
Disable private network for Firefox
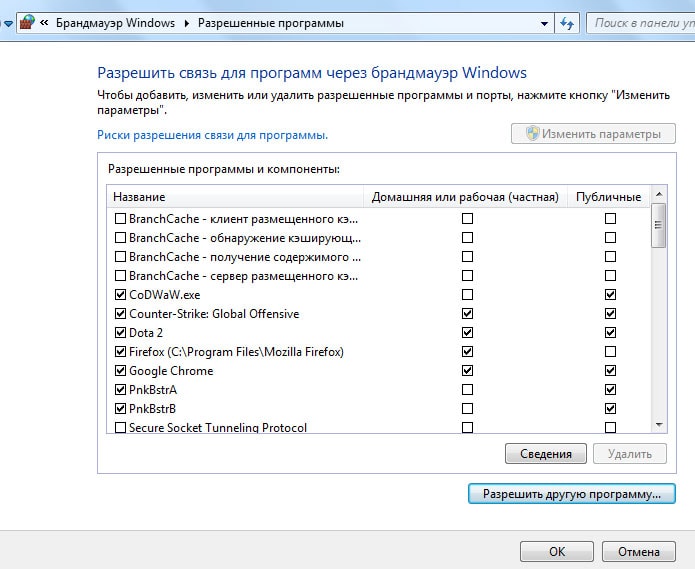pos(467,351)
